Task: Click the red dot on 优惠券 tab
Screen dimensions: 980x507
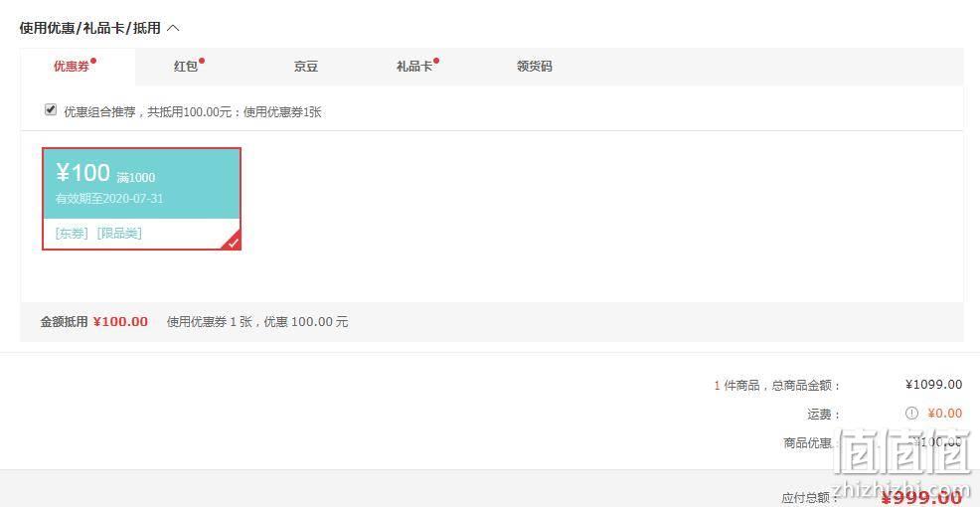Action: tap(93, 61)
